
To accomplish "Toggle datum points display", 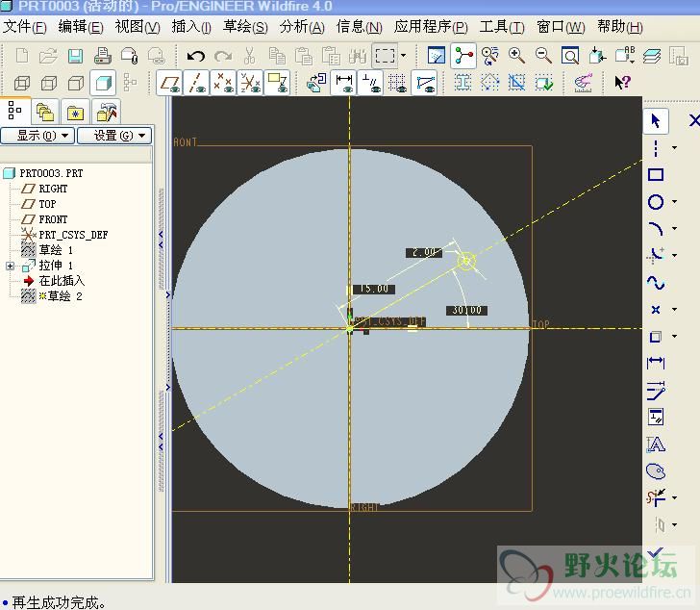I will pos(223,83).
